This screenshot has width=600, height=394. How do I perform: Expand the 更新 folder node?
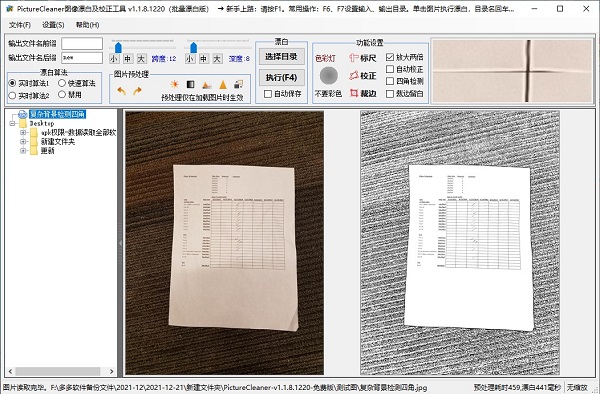tap(23, 151)
